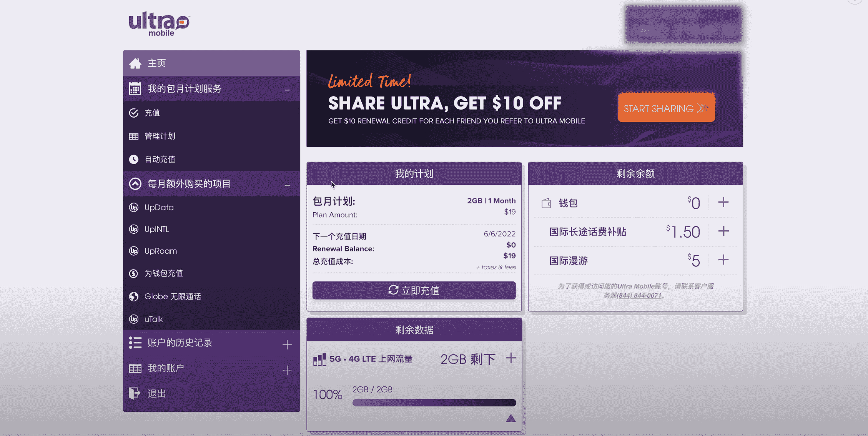The height and width of the screenshot is (436, 868).
Task: Click the clock icon next to 自动充值
Action: (x=134, y=160)
